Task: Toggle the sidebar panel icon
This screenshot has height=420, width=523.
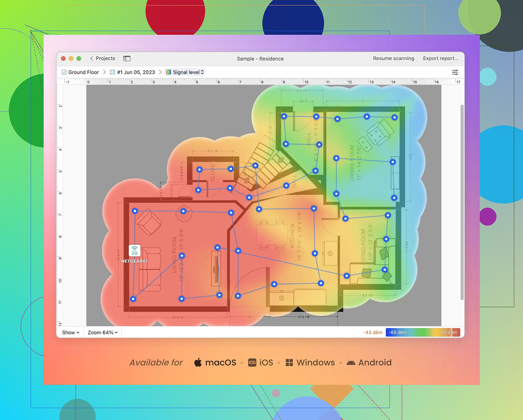Action: click(x=127, y=58)
